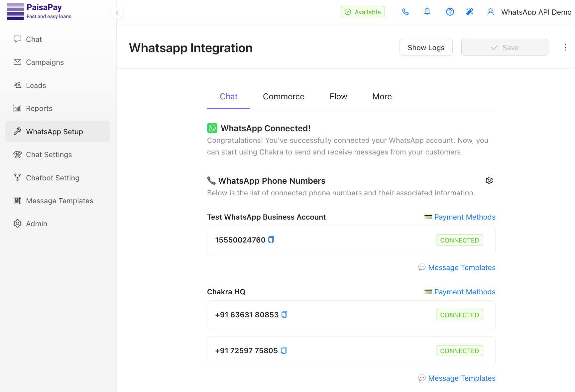Click the Campaigns envelope icon
The height and width of the screenshot is (392, 575).
pyautogui.click(x=18, y=62)
